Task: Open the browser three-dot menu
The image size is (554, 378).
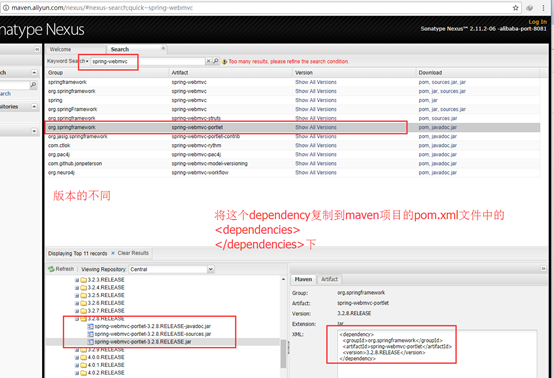Action: pos(543,8)
